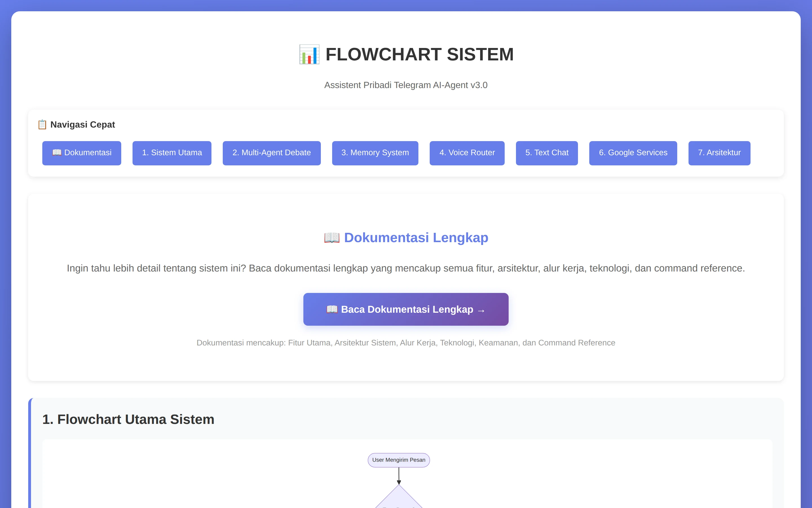Click the Assistent Pribadi Telegram AI-Agent v3.0 subtitle
The image size is (812, 508).
(406, 85)
